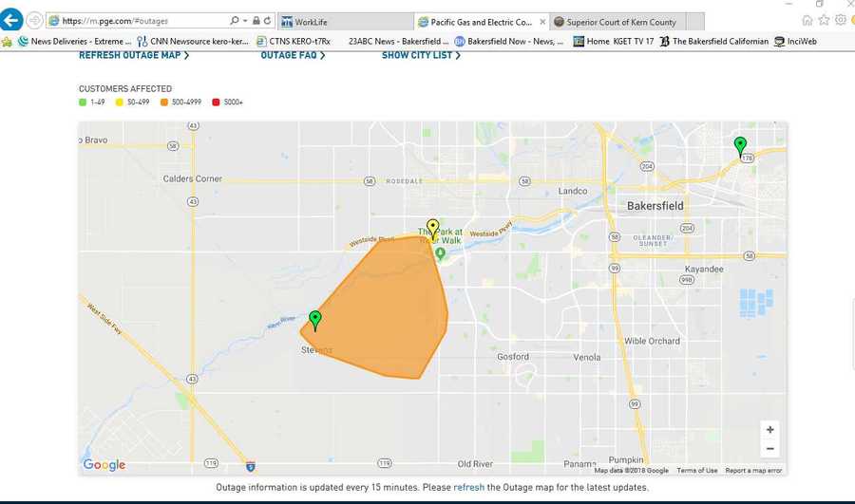Click the green outage pin near Stevens

tap(314, 320)
